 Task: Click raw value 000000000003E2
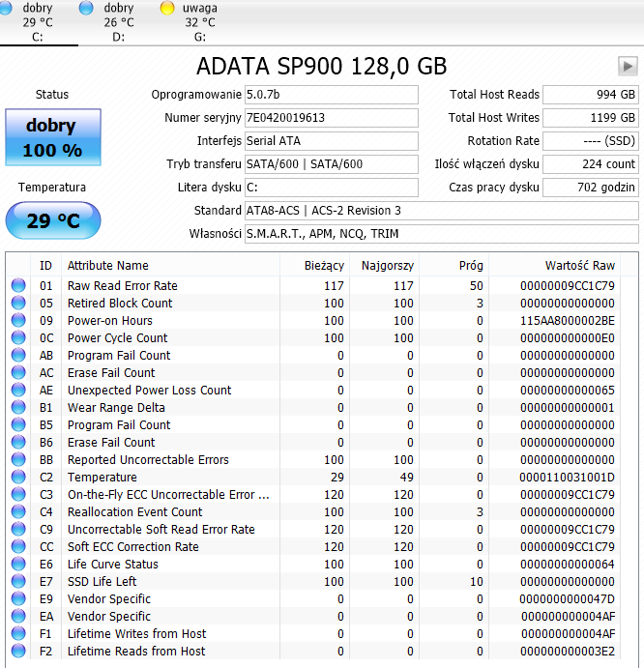click(x=568, y=651)
